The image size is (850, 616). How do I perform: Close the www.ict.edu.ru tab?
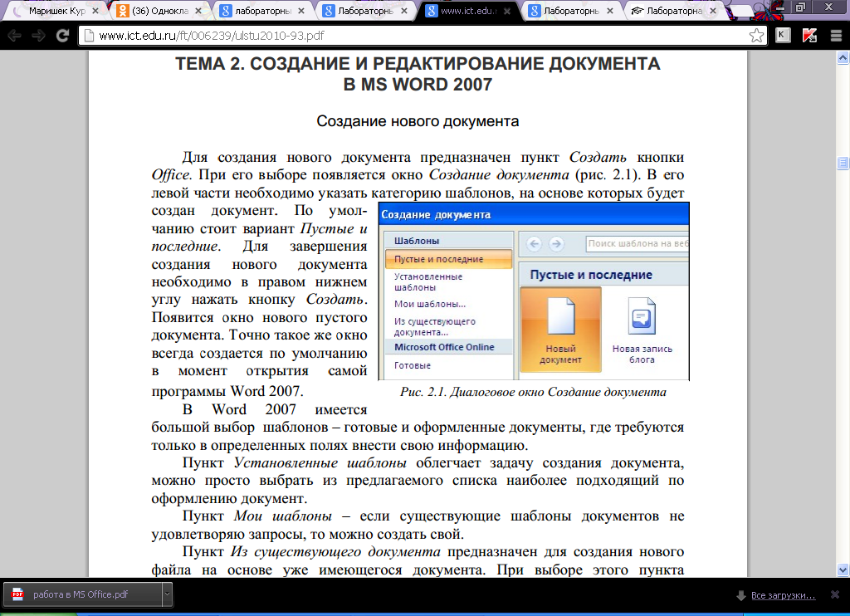507,11
